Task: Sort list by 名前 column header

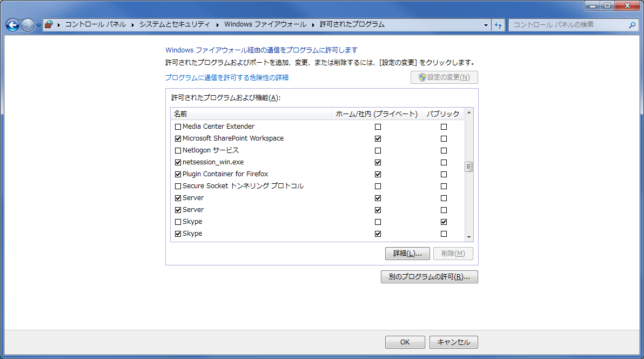Action: click(251, 114)
